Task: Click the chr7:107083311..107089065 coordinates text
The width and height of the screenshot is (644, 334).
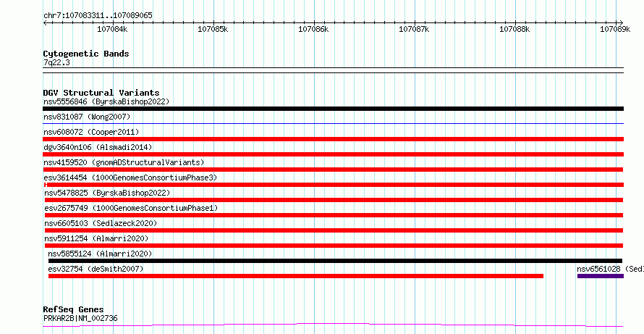Action: coord(98,15)
